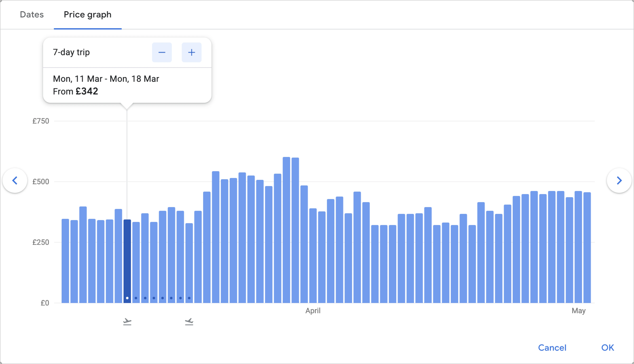
Task: Click the tallest price bar in the graph
Action: coord(286,230)
